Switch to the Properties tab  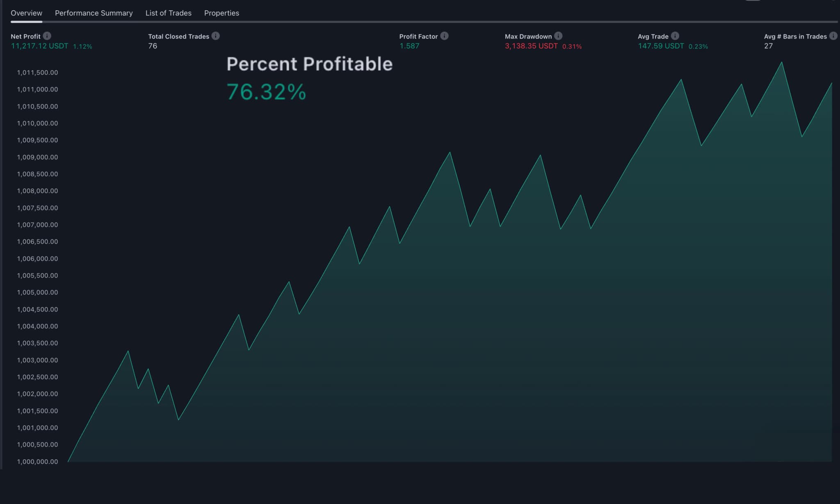click(x=221, y=13)
